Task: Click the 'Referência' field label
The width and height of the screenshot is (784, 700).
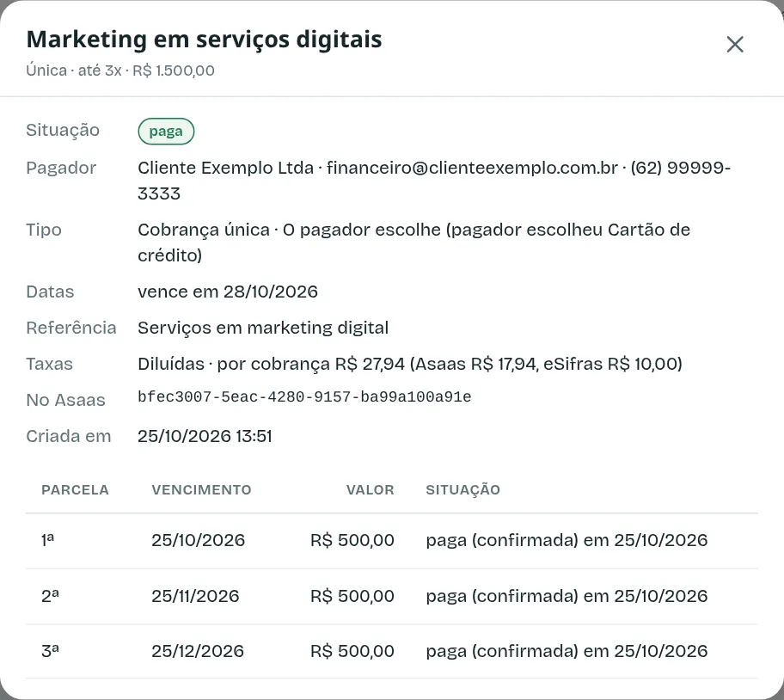Action: click(x=71, y=328)
